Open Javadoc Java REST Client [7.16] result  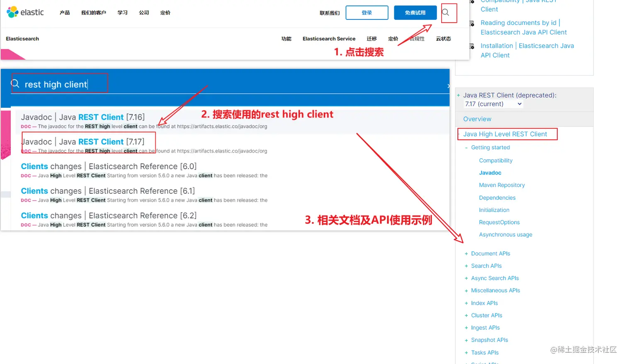[83, 117]
